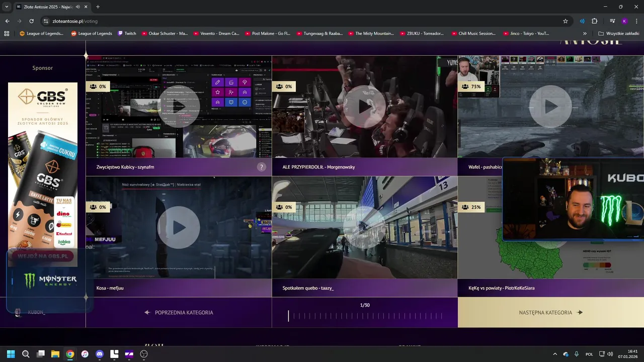Click WEJDŹ NA GBS.PL sponsor button
The height and width of the screenshot is (362, 644).
click(x=43, y=256)
